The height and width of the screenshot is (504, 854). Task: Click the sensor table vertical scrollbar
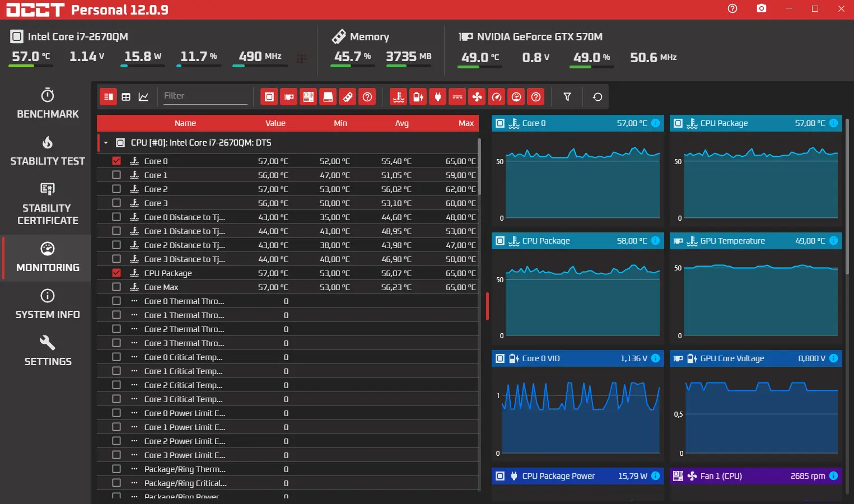pos(479,166)
